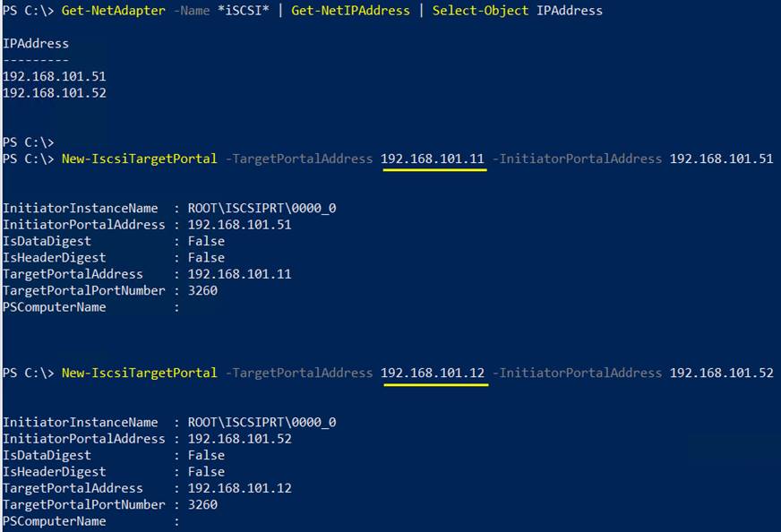Image resolution: width=781 pixels, height=532 pixels.
Task: Click the *iSCSI* name filter argument
Action: tap(243, 11)
